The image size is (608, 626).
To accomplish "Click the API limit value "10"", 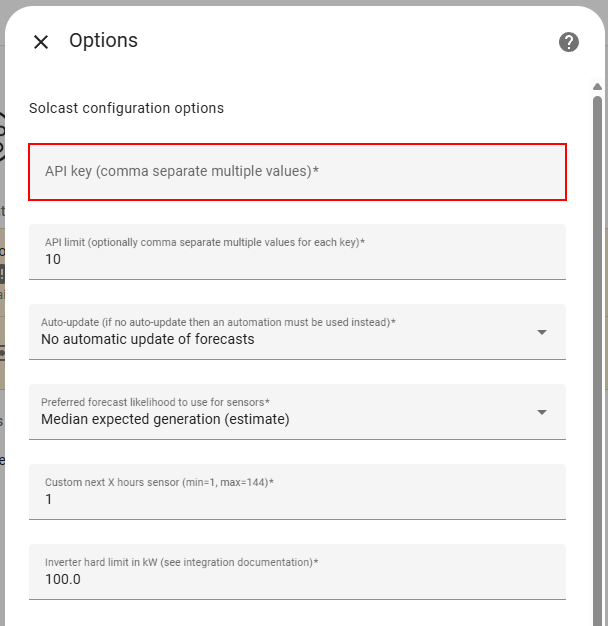I will [53, 260].
